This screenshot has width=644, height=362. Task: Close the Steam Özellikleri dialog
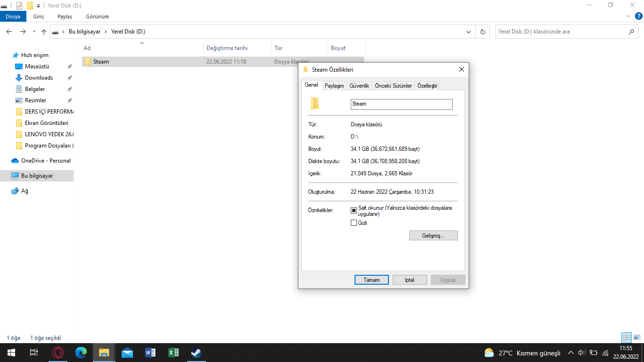462,70
